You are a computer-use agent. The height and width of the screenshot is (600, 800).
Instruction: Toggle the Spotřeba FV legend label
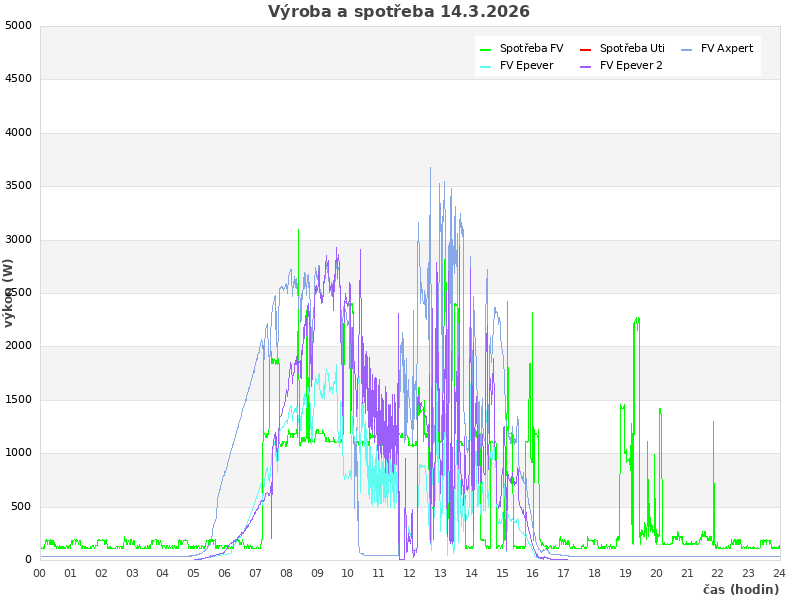pos(531,48)
